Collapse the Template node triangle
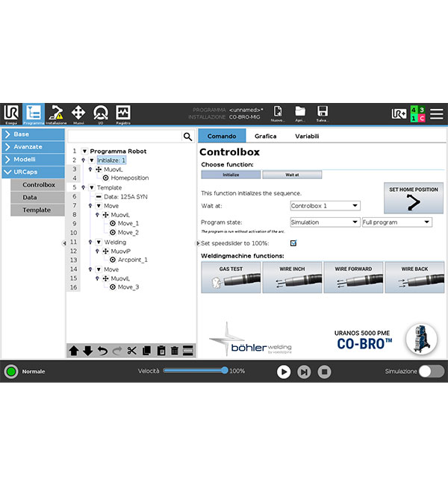The image size is (448, 485). click(92, 187)
